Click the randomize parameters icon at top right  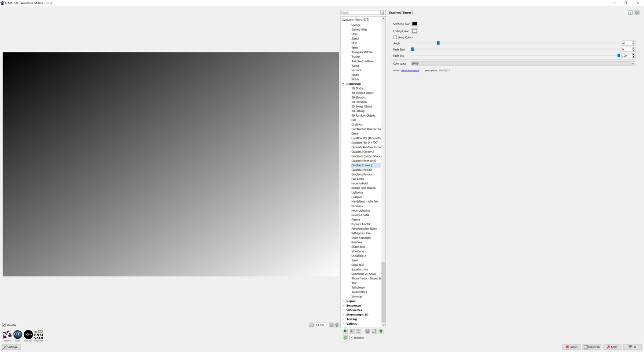[637, 12]
